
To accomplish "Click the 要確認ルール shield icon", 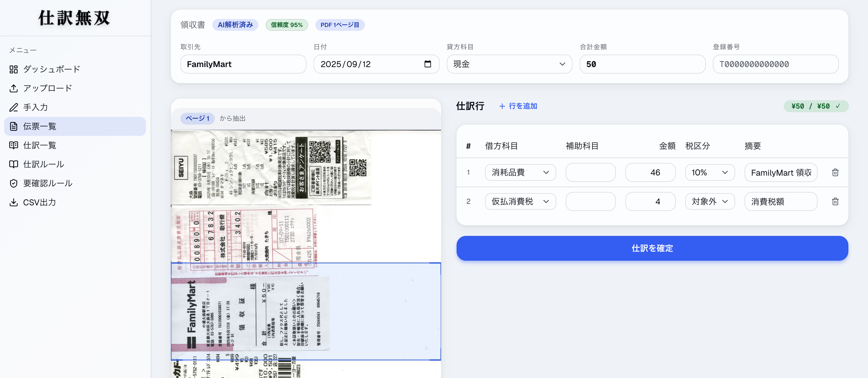I will coord(13,183).
